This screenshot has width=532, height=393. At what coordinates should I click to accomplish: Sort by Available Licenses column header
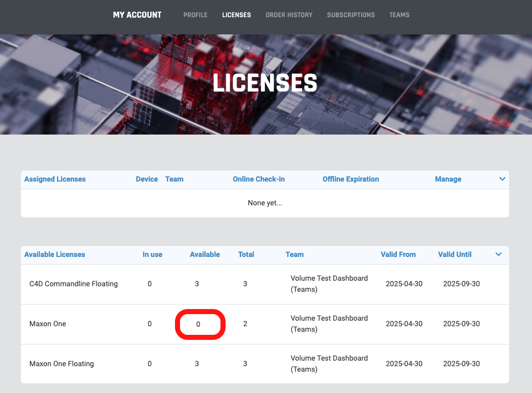[x=55, y=254]
